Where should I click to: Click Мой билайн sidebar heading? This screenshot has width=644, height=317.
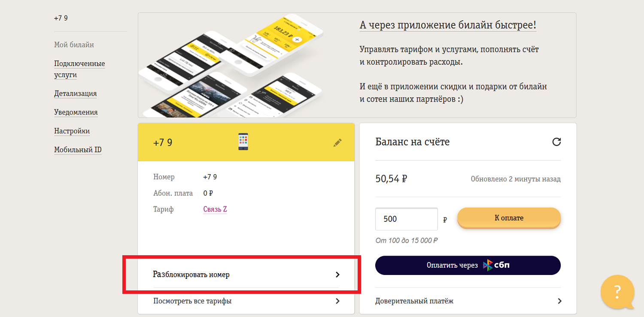tap(74, 45)
